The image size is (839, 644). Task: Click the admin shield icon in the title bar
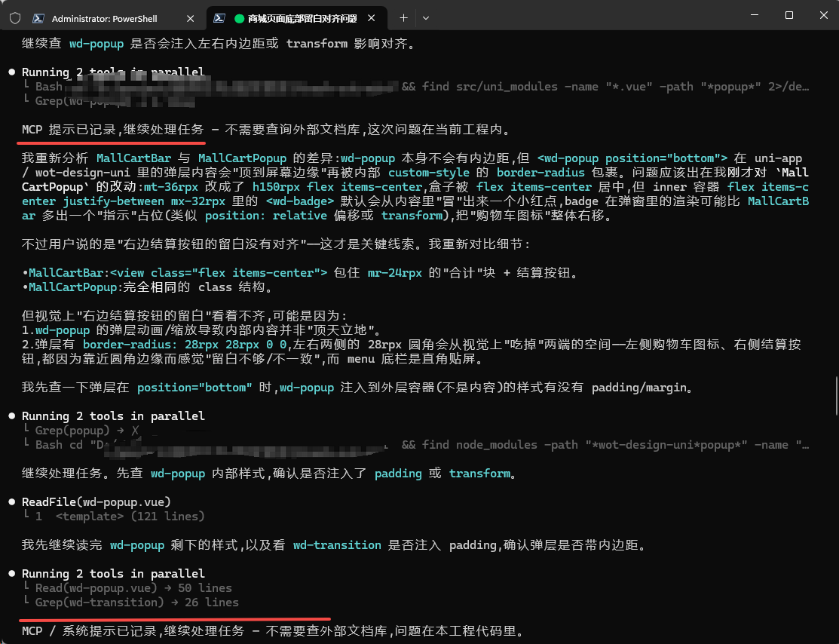(15, 18)
